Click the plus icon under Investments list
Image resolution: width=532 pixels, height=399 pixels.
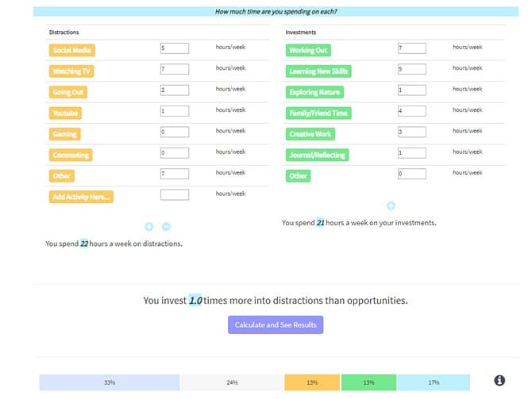pyautogui.click(x=391, y=205)
